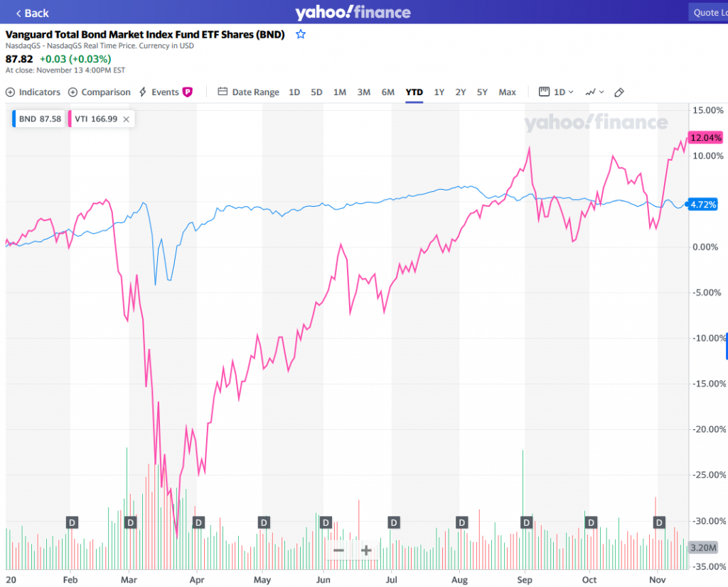Viewport: 728px width, 587px height.
Task: Click the Vanguard Total Bond Market title
Action: point(145,34)
